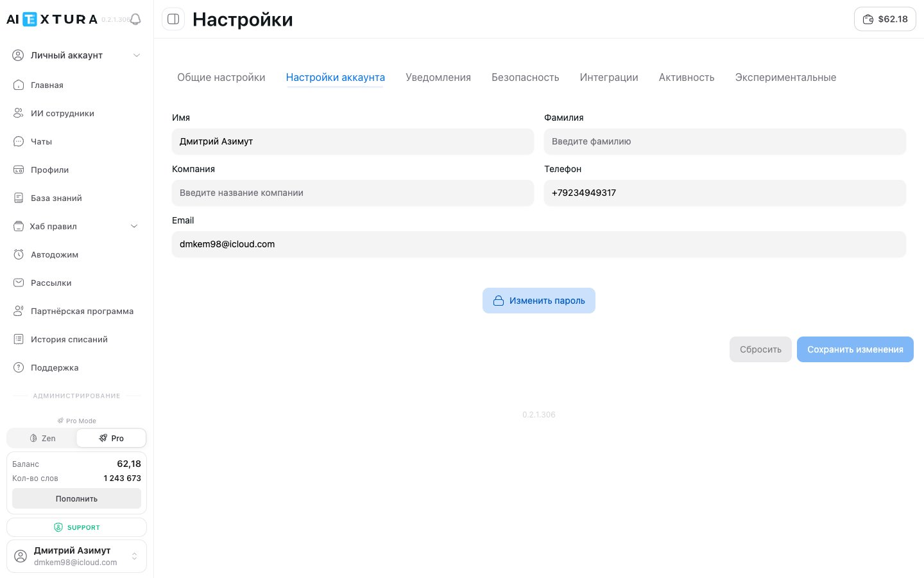Click the База знаний icon
This screenshot has height=578, width=924.
(19, 198)
